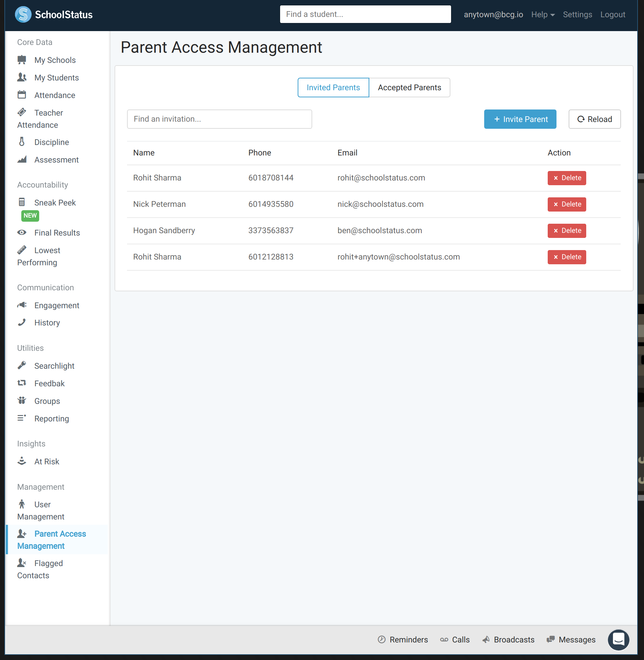This screenshot has height=660, width=644.
Task: Open the Groups people icon
Action: coord(22,400)
